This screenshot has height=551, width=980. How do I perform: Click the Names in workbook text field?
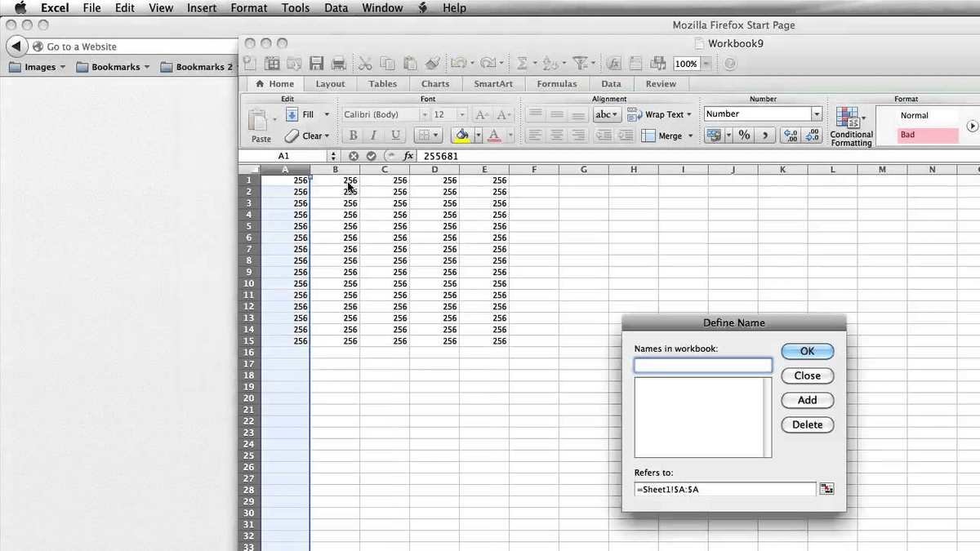tap(702, 366)
